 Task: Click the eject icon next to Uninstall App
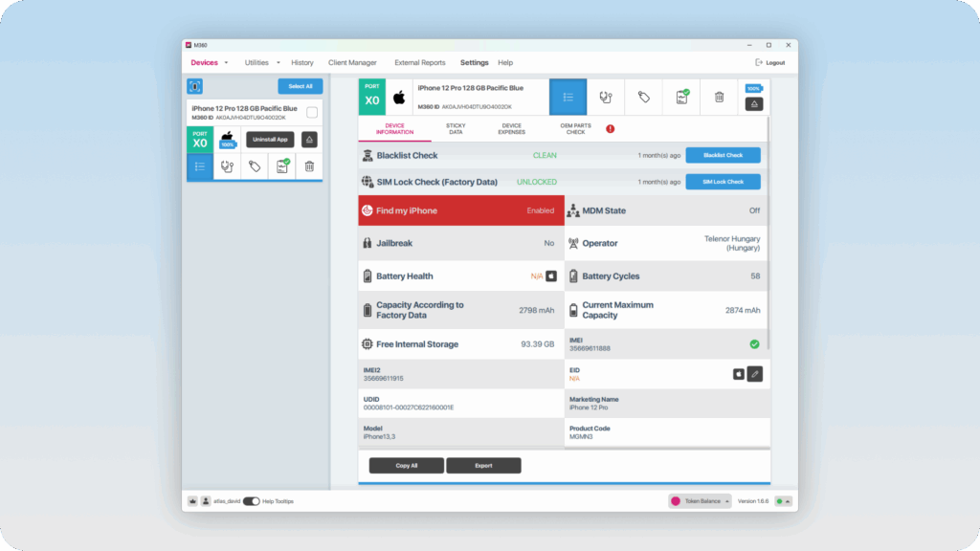coord(309,140)
